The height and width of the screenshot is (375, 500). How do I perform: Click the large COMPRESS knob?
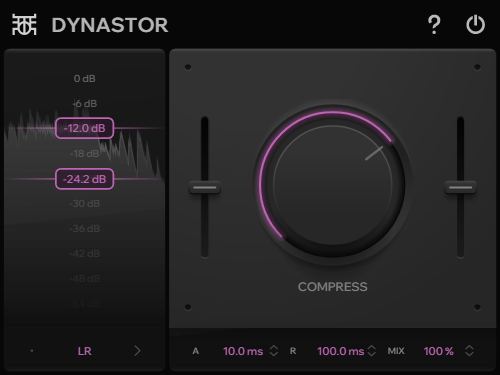(333, 184)
